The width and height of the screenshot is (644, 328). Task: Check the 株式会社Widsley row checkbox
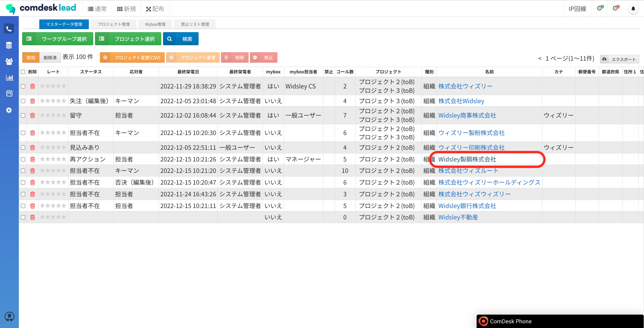[x=23, y=101]
